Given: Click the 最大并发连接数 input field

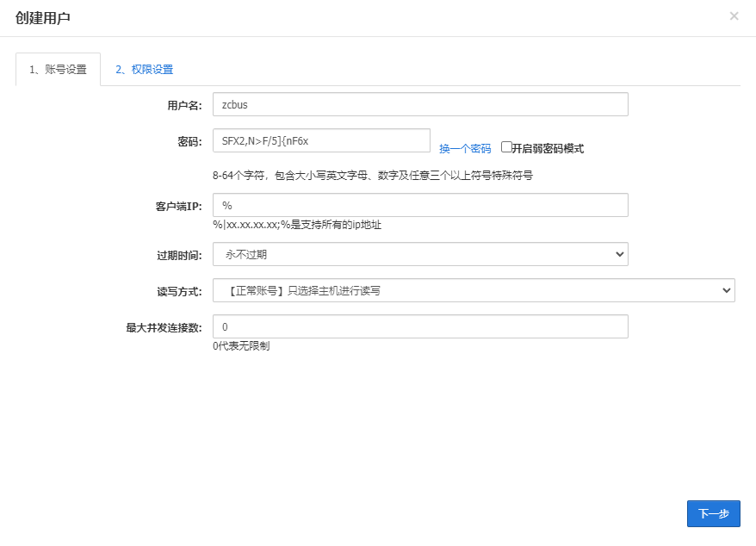Looking at the screenshot, I should tap(420, 327).
